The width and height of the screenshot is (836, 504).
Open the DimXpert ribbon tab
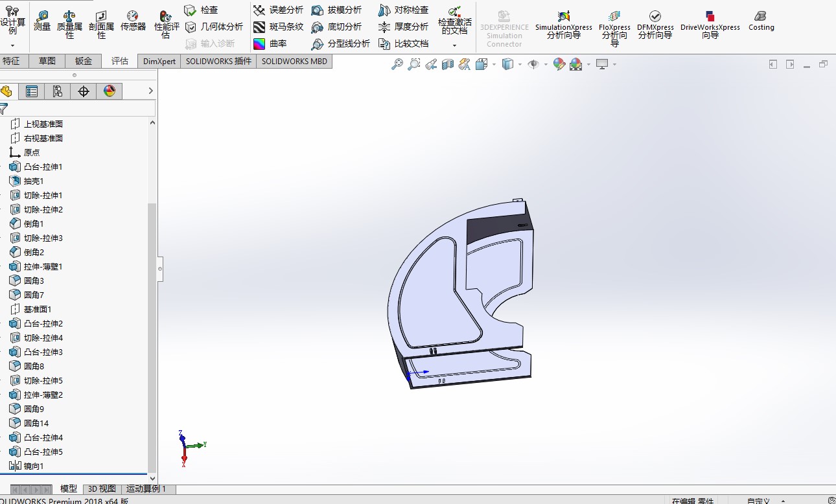159,61
